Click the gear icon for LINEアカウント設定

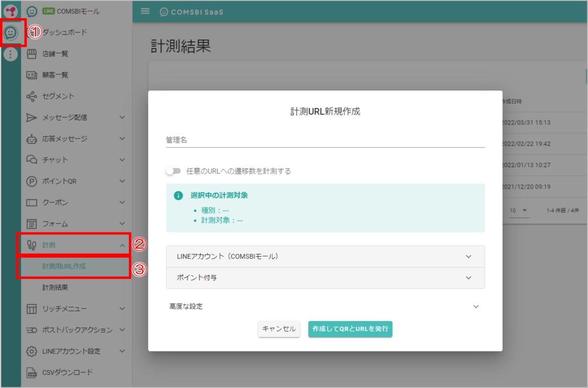click(32, 351)
